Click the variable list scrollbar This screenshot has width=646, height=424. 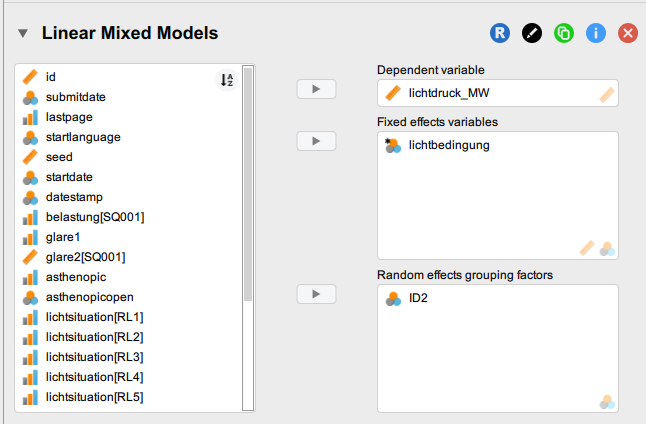[x=248, y=180]
